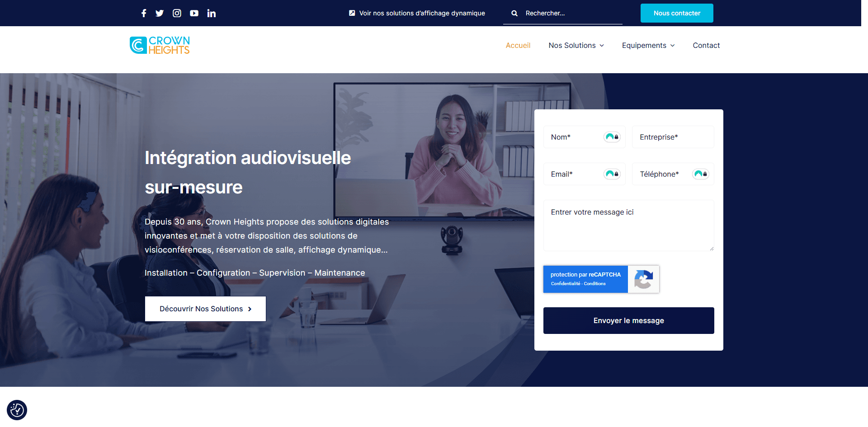Open the Twitter social icon

[160, 13]
